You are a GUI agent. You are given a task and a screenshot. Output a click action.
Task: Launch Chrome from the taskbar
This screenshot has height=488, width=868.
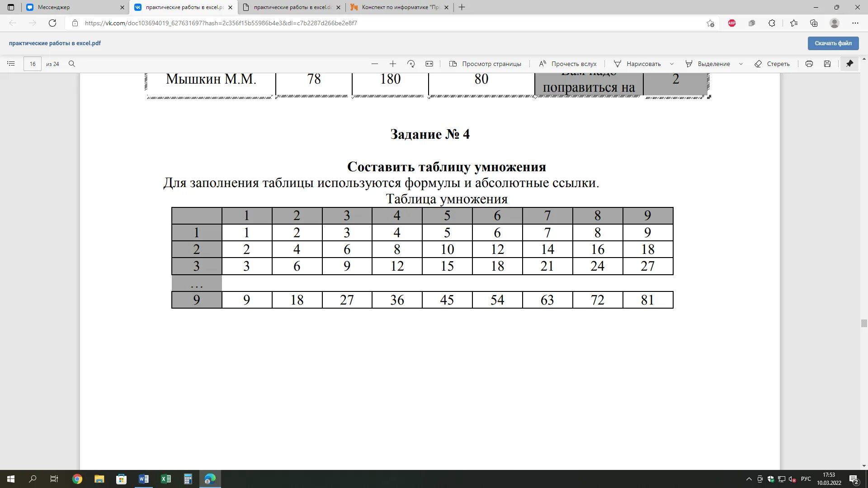(x=77, y=479)
